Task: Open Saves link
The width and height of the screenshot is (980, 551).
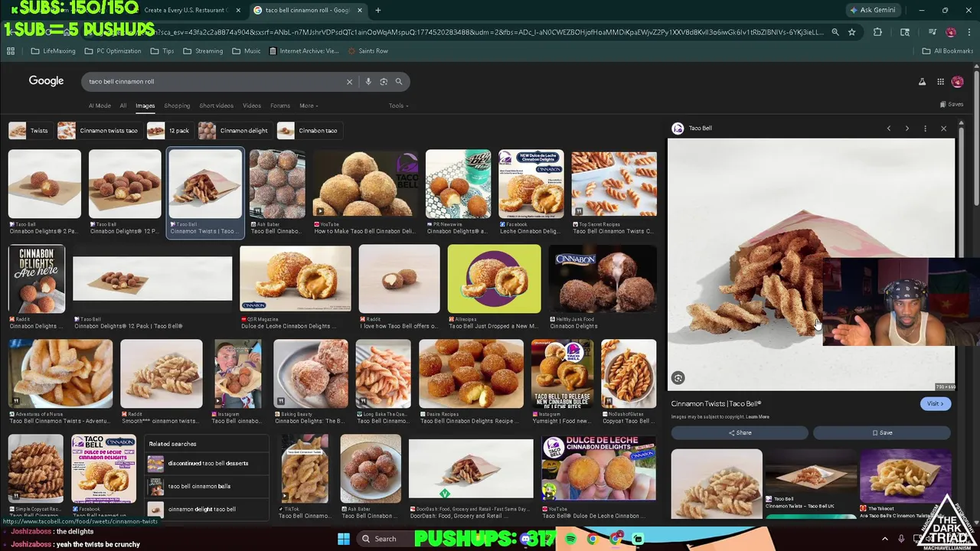Action: click(x=952, y=104)
